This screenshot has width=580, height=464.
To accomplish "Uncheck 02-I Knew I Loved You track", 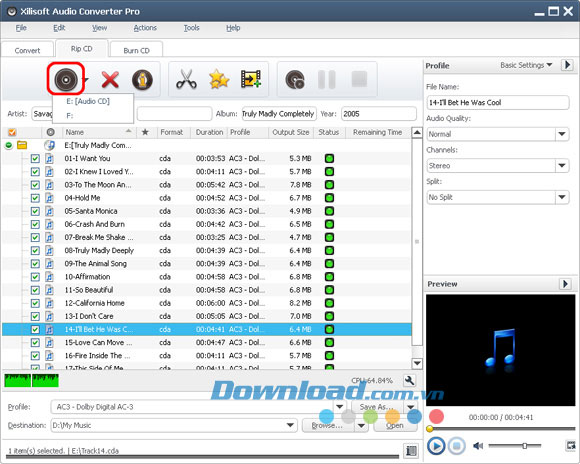I will (x=35, y=172).
